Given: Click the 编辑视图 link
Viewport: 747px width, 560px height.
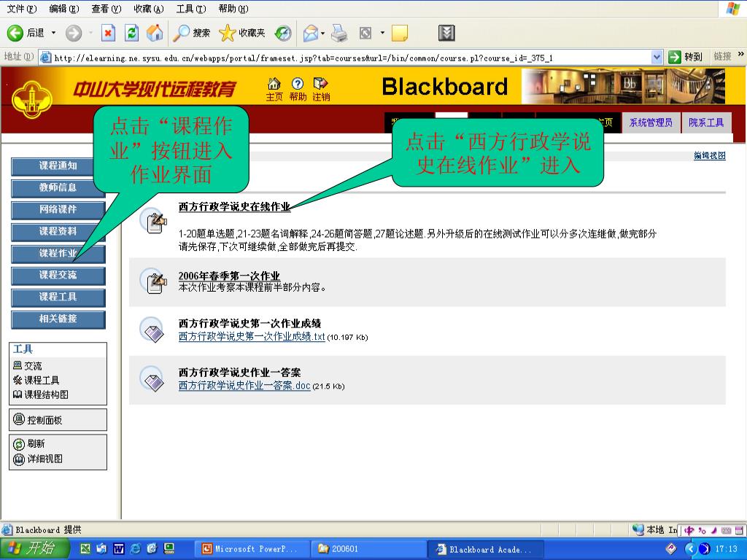Looking at the screenshot, I should point(709,155).
